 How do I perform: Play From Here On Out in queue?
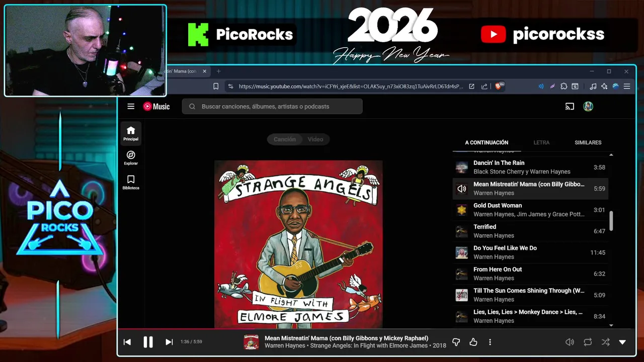530,274
